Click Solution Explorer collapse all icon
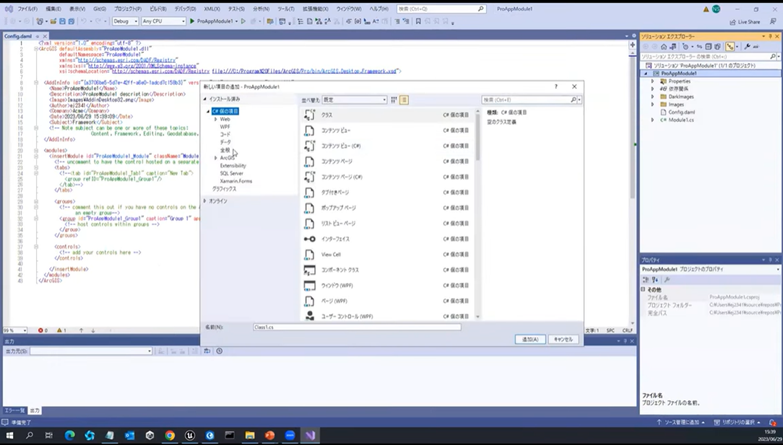Image resolution: width=783 pixels, height=445 pixels. coord(708,46)
